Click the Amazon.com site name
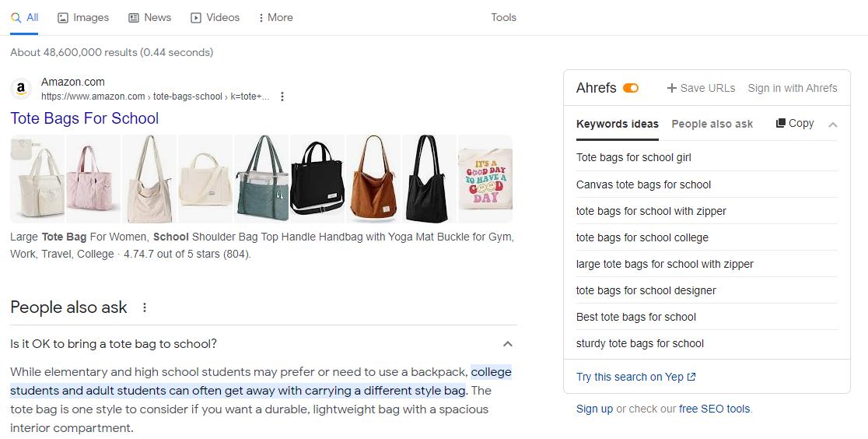 72,82
